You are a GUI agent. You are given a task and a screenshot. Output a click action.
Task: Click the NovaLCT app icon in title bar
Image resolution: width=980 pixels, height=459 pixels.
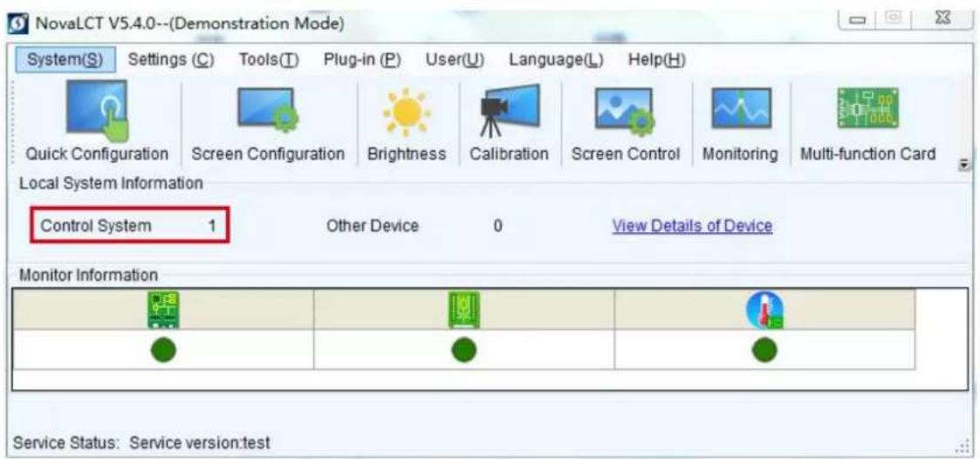[x=17, y=24]
